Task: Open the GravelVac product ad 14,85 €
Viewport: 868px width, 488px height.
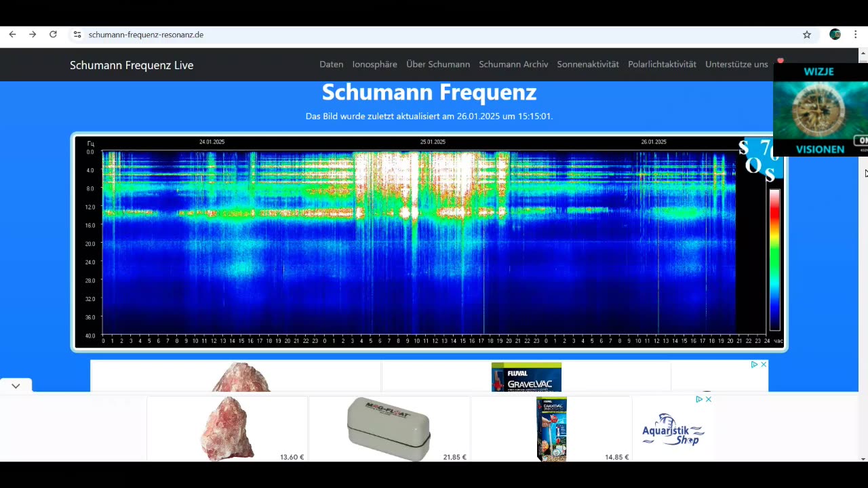Action: coord(551,429)
